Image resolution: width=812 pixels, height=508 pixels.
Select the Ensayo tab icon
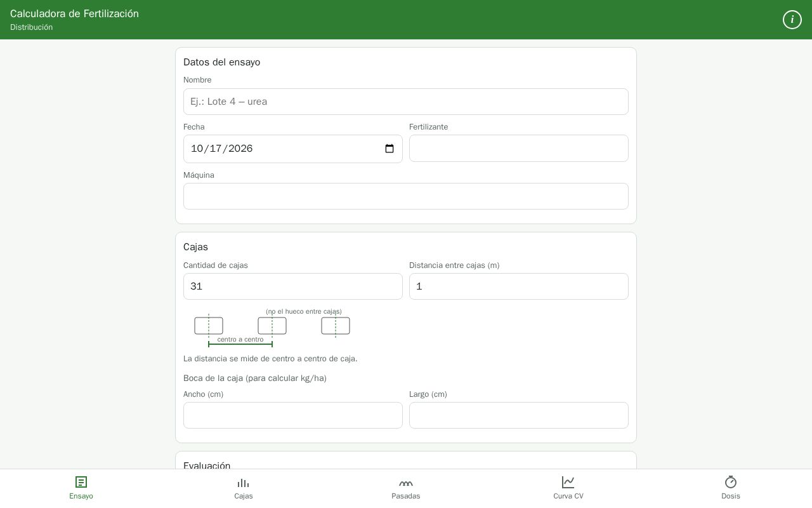coord(81,482)
